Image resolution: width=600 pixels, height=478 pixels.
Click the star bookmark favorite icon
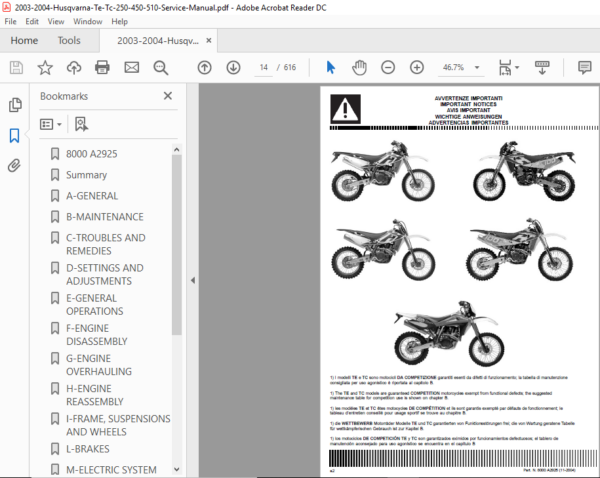pos(45,68)
